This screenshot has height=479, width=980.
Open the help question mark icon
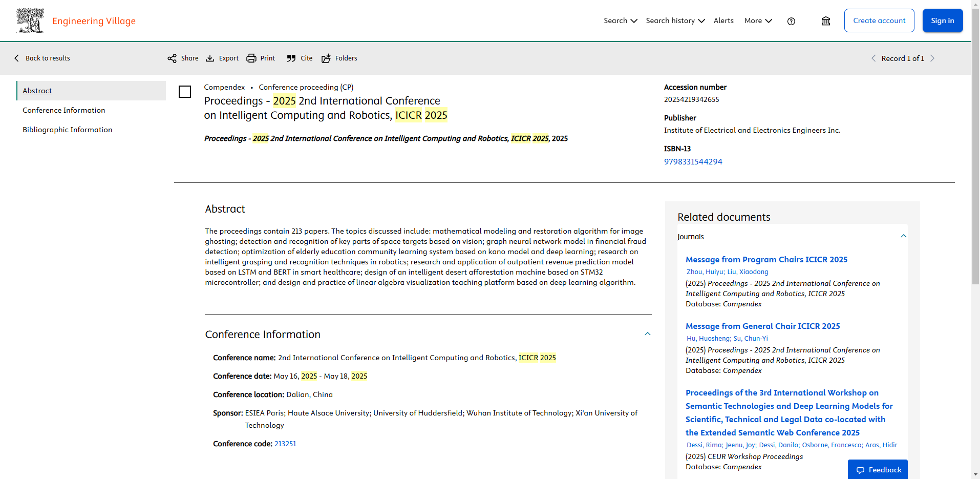[x=791, y=21]
